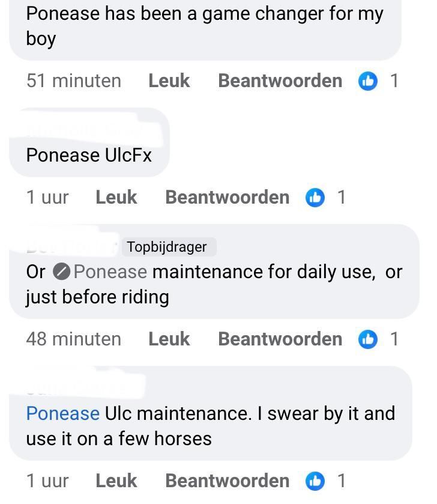
Task: Click Leuk under the 48 minuten comment
Action: click(x=169, y=339)
